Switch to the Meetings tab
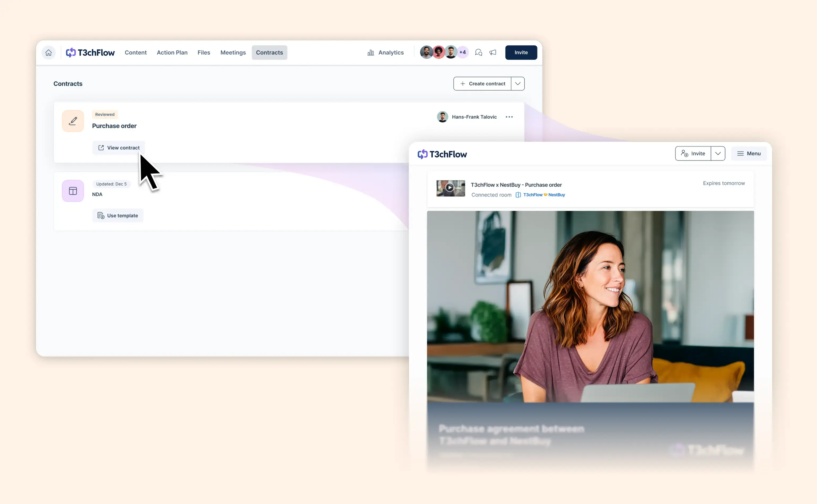 click(233, 53)
